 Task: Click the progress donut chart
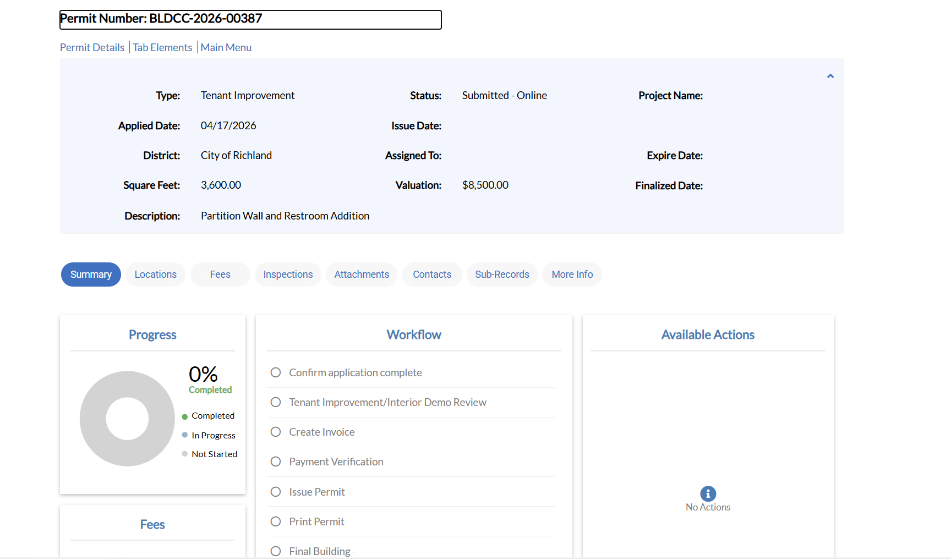(127, 419)
